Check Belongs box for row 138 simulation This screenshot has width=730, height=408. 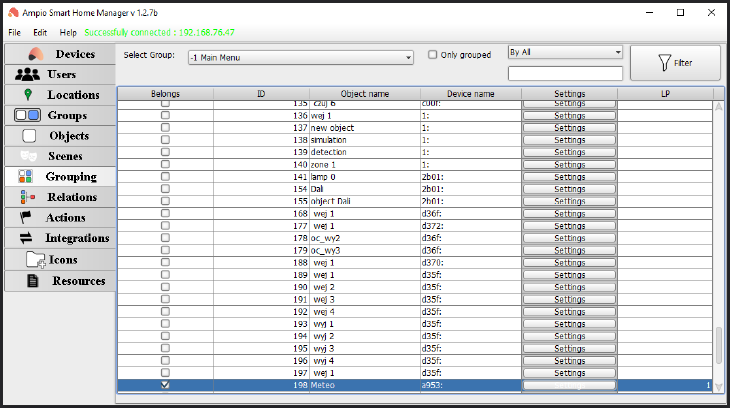click(165, 140)
